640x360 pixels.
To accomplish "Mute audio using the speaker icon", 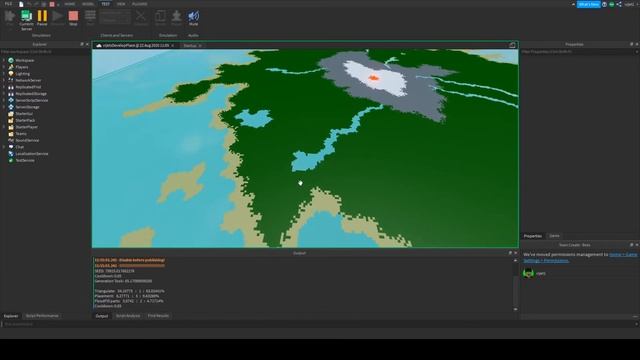I will 193,16.
